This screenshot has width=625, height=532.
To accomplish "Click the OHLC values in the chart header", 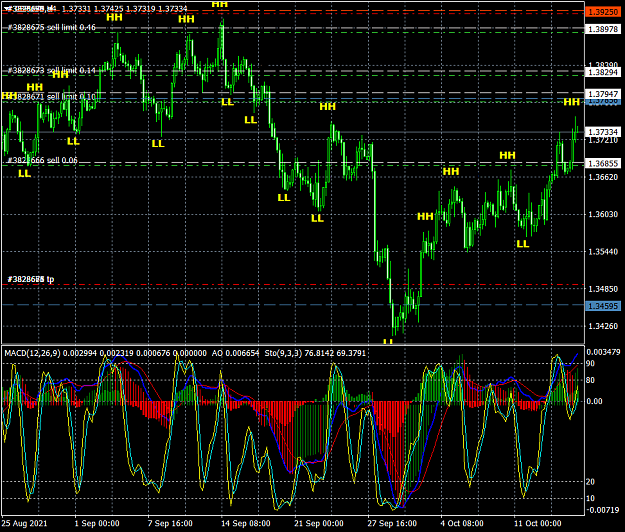I will (x=124, y=8).
